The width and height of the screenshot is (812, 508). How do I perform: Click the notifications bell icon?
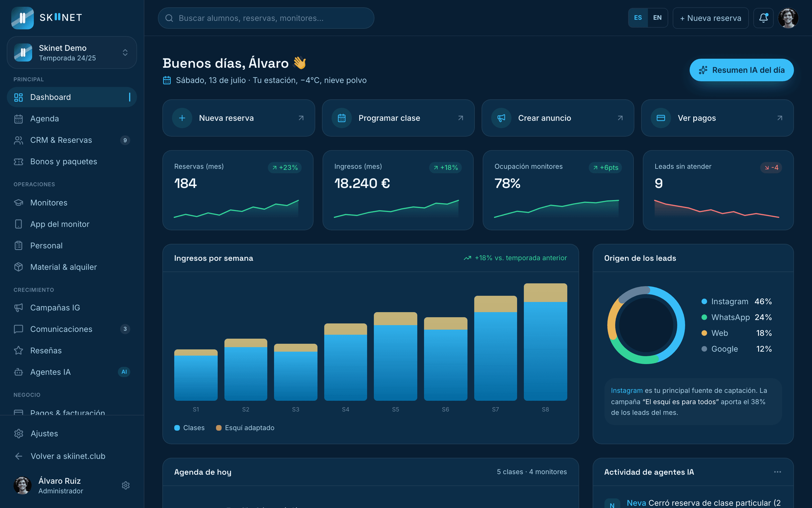[x=763, y=18]
